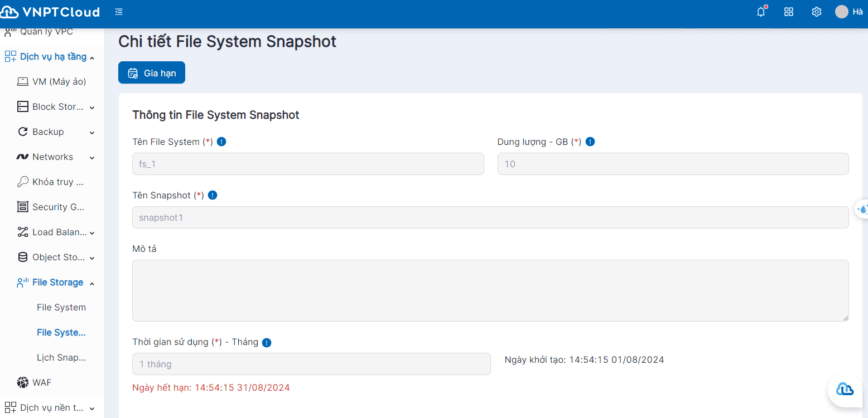Screen dimensions: 868x418
Task: Open the apps grid icon
Action: point(789,12)
